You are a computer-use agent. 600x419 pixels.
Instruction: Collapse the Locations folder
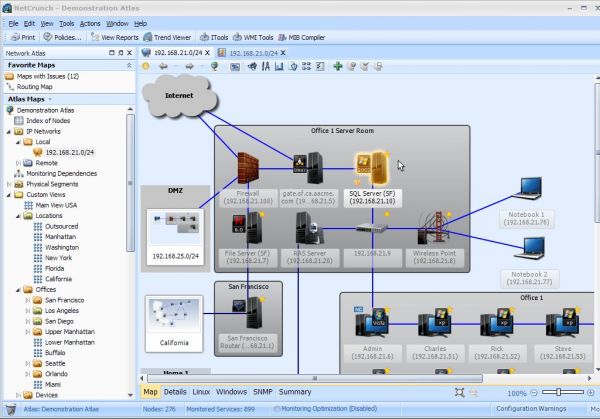click(18, 216)
